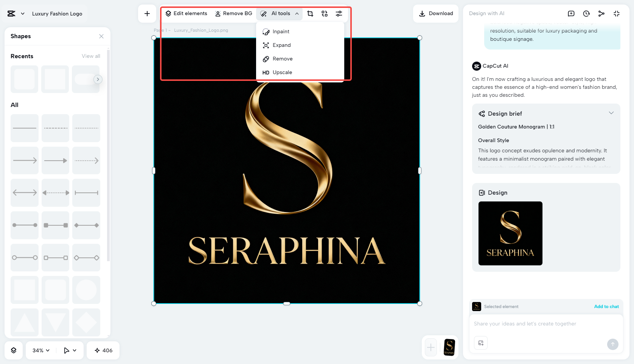
Task: Collapse the Design brief section
Action: tap(612, 113)
